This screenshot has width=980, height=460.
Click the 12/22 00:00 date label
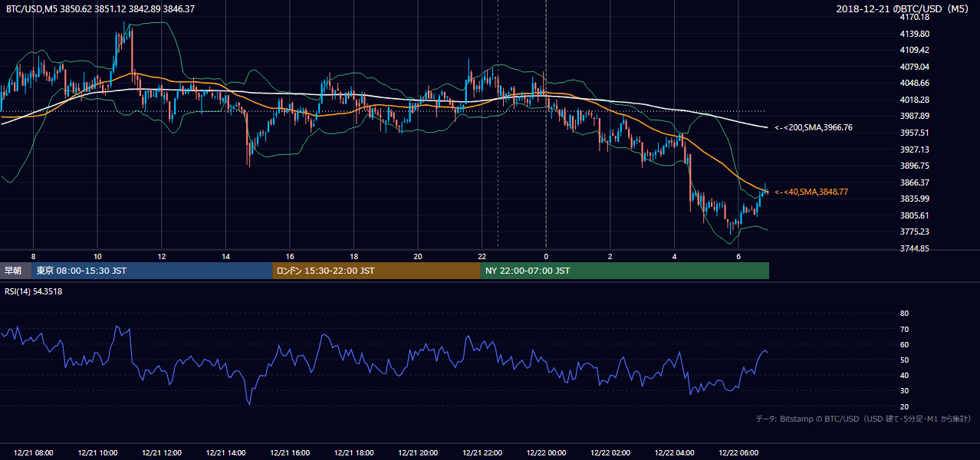tap(546, 453)
